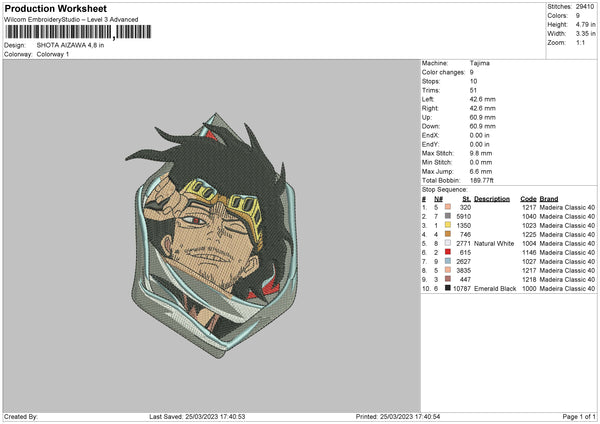Click the 'Natural White' description
Image resolution: width=600 pixels, height=424 pixels.
tap(494, 243)
